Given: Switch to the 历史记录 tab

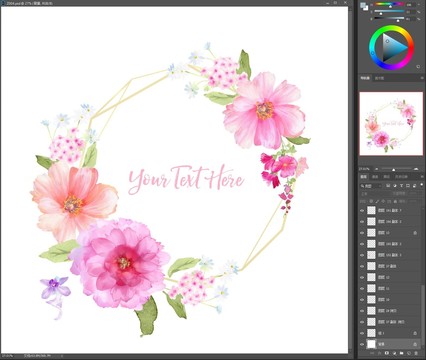Looking at the screenshot, I should [x=401, y=177].
